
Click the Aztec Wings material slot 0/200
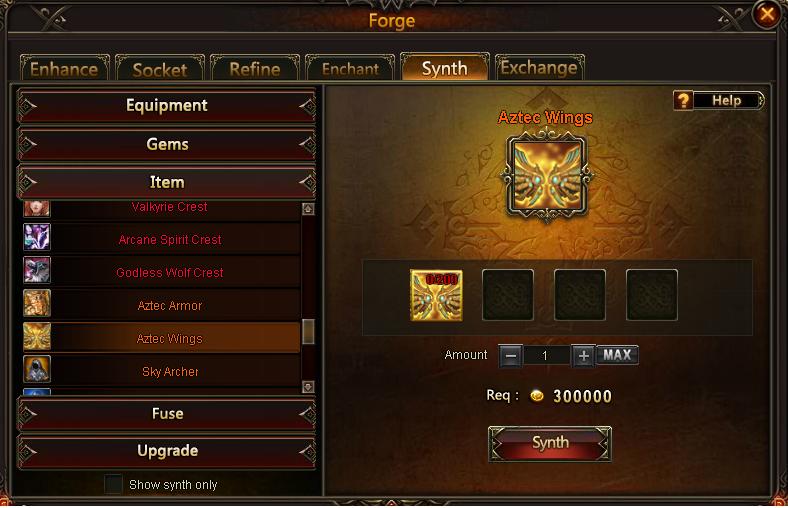pos(436,295)
